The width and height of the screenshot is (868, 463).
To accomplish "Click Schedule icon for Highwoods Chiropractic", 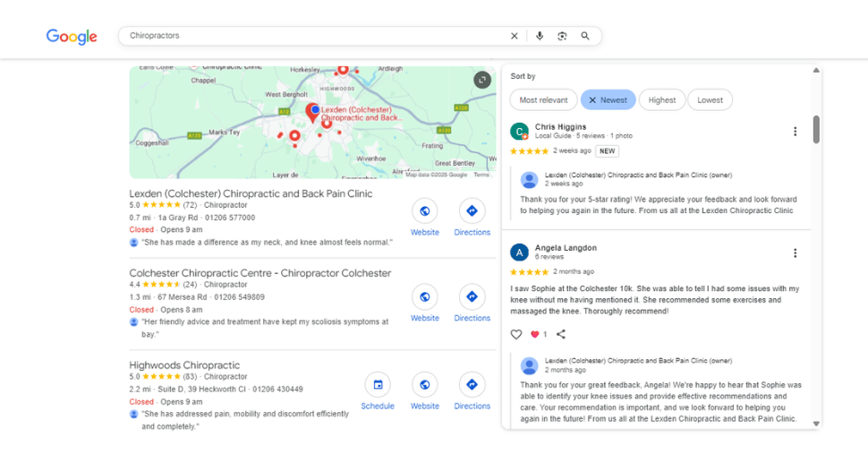I will (x=378, y=385).
